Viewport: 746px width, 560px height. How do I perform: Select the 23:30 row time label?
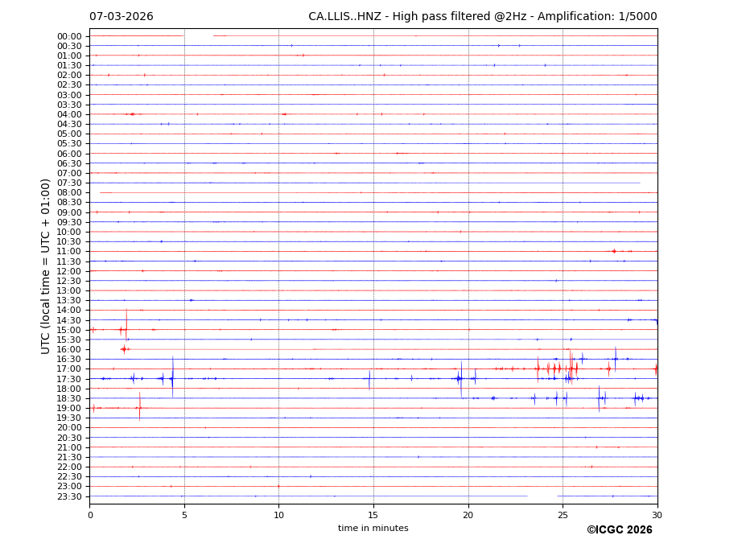click(69, 496)
